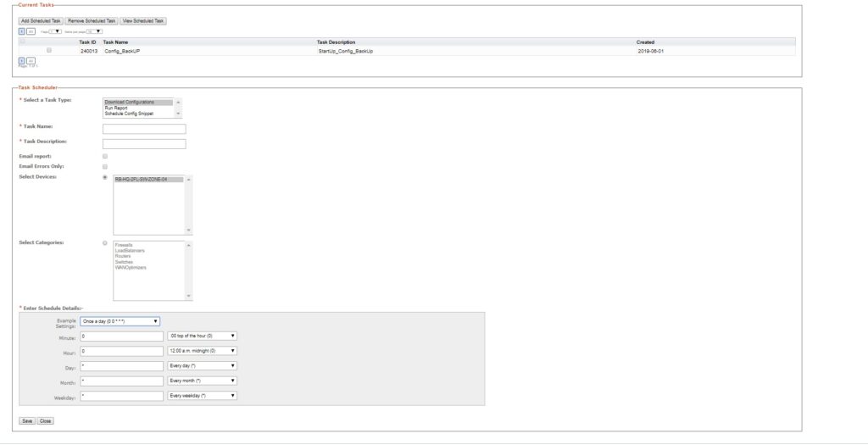Open the Example Settings dropdown

click(120, 321)
